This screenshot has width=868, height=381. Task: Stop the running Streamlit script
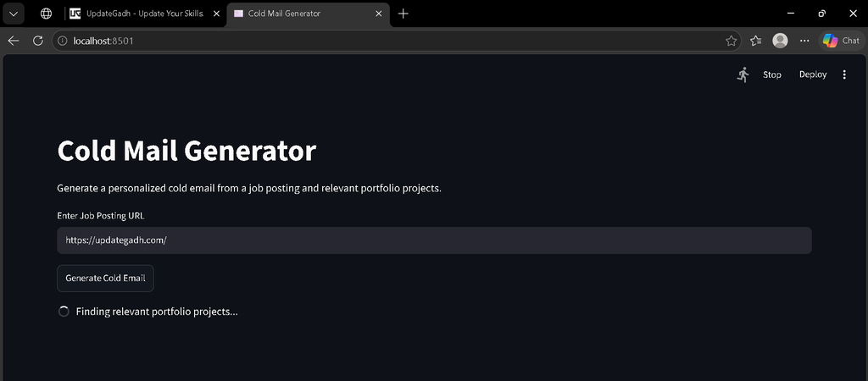[x=771, y=75]
